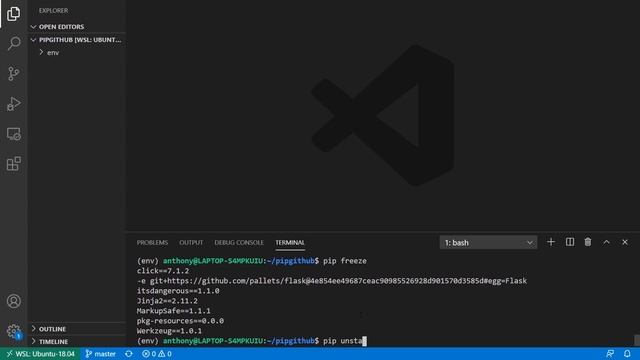Click the master branch indicator

pos(100,354)
